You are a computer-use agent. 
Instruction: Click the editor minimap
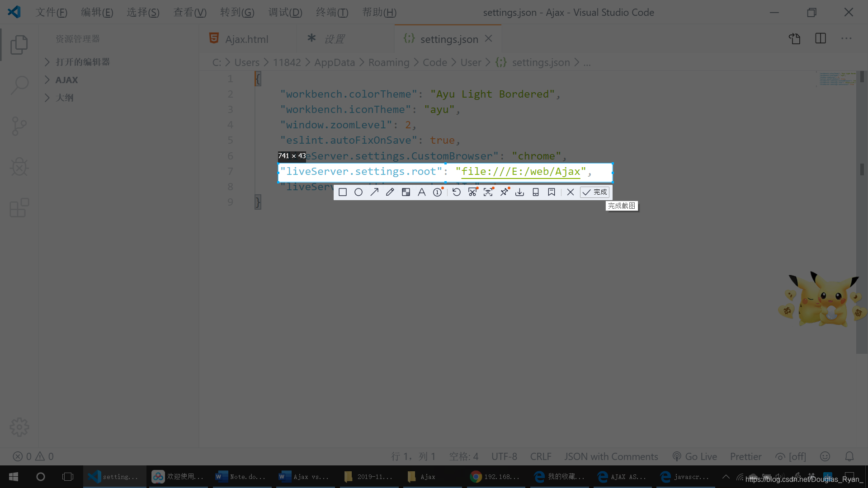click(836, 79)
